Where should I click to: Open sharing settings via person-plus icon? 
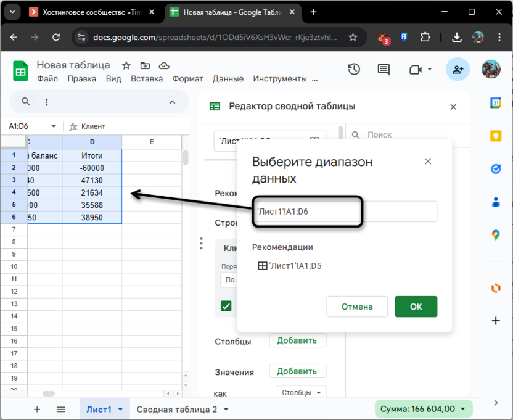click(x=458, y=69)
